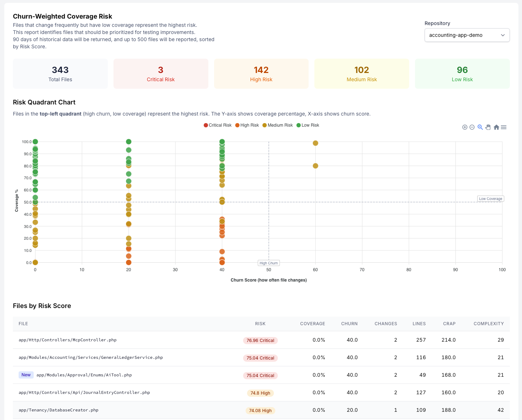The height and width of the screenshot is (420, 522).
Task: Open the Repository dropdown
Action: pyautogui.click(x=467, y=35)
